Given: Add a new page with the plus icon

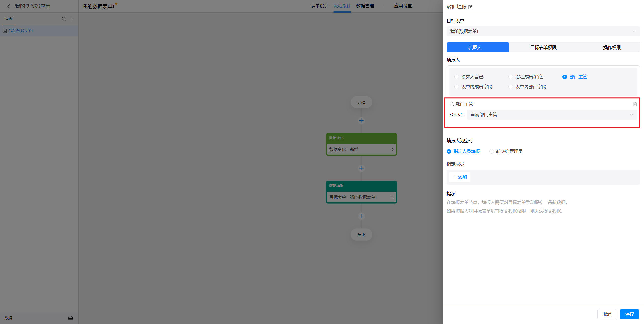Looking at the screenshot, I should [x=72, y=19].
